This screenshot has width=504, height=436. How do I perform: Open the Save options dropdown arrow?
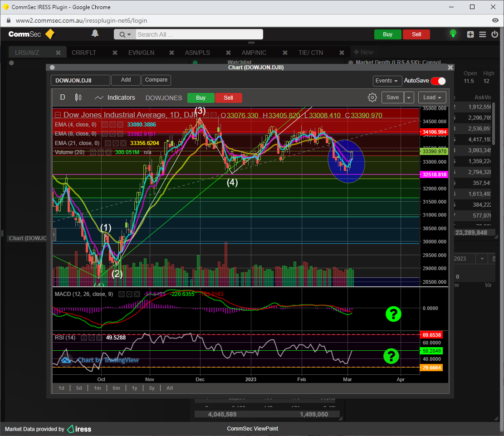pos(409,97)
